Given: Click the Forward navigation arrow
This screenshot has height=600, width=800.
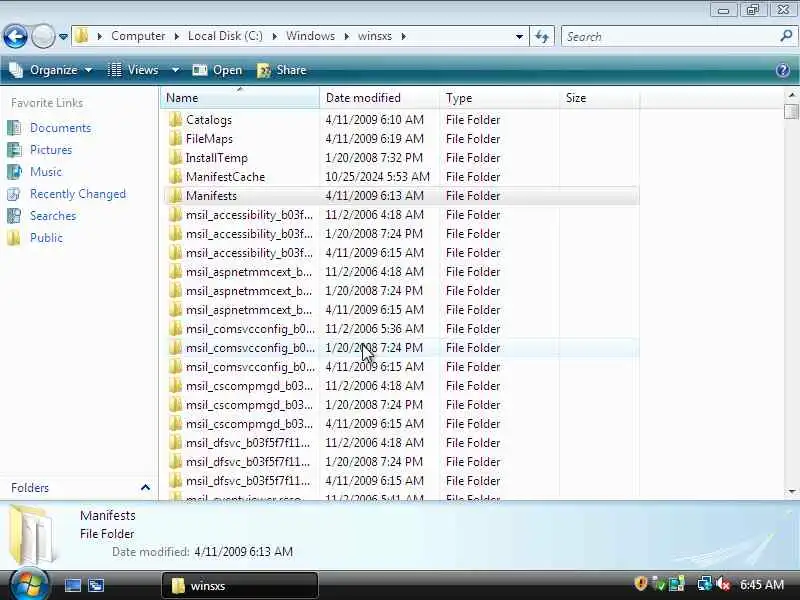Looking at the screenshot, I should [43, 36].
